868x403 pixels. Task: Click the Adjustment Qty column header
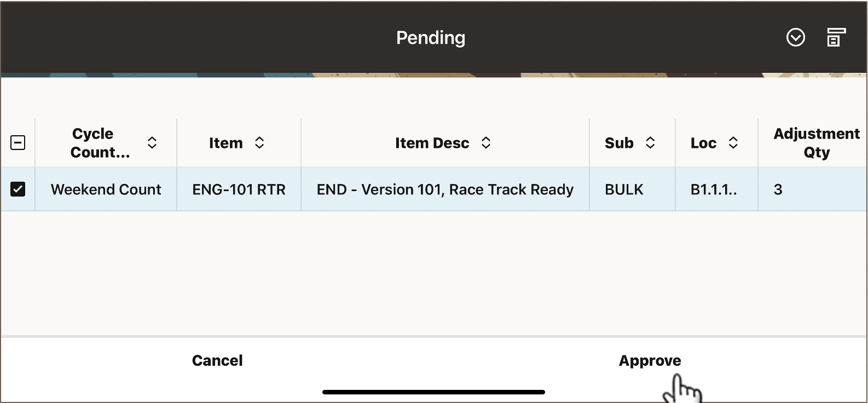(x=816, y=142)
